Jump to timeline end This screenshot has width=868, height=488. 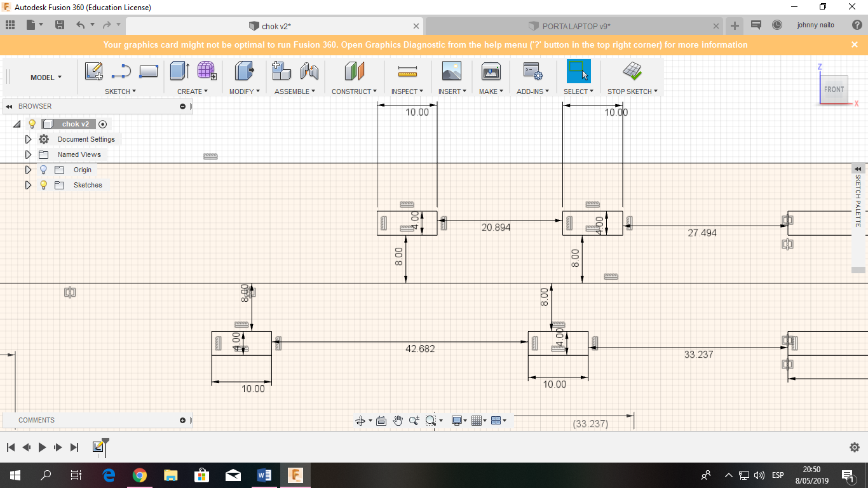point(74,447)
